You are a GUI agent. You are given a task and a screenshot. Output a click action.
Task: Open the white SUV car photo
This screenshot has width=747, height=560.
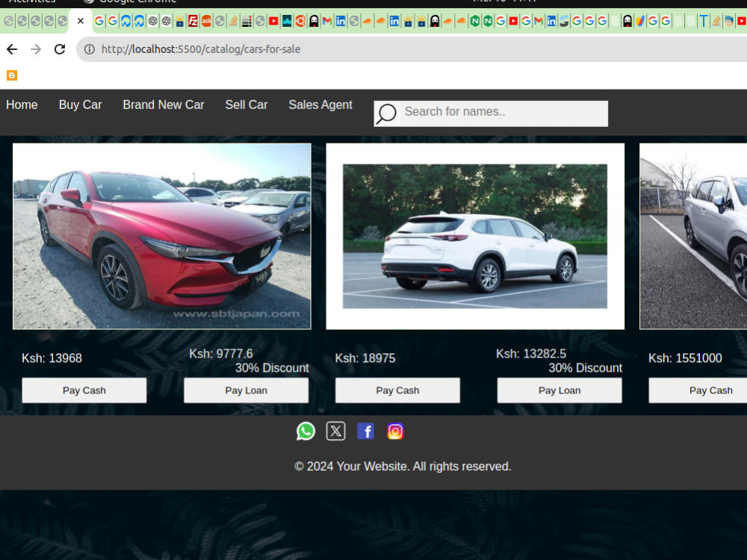[475, 236]
